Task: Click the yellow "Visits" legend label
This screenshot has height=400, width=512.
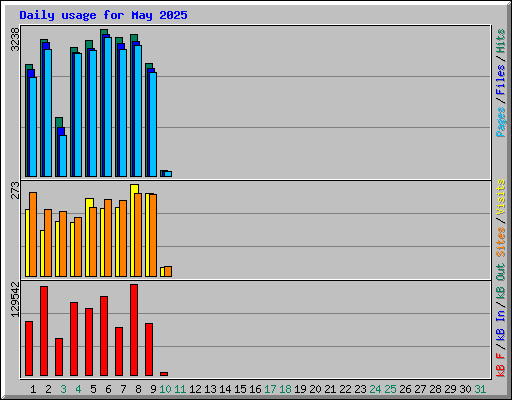Action: pyautogui.click(x=501, y=197)
